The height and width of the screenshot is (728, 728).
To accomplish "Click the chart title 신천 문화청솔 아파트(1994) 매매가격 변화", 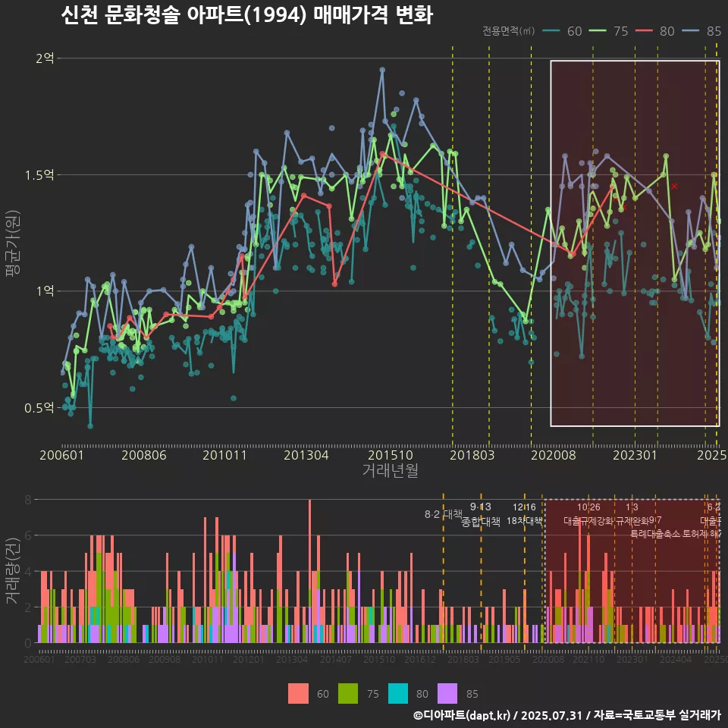I will point(247,15).
